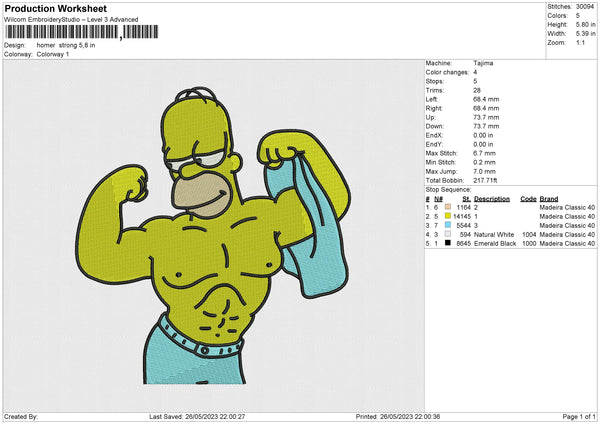The height and width of the screenshot is (424, 600).
Task: Select the Down value 73.7 mm
Action: pyautogui.click(x=486, y=126)
